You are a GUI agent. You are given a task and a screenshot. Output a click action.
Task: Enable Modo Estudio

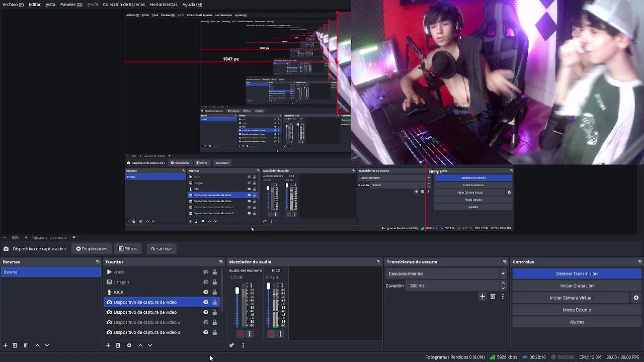click(x=577, y=310)
